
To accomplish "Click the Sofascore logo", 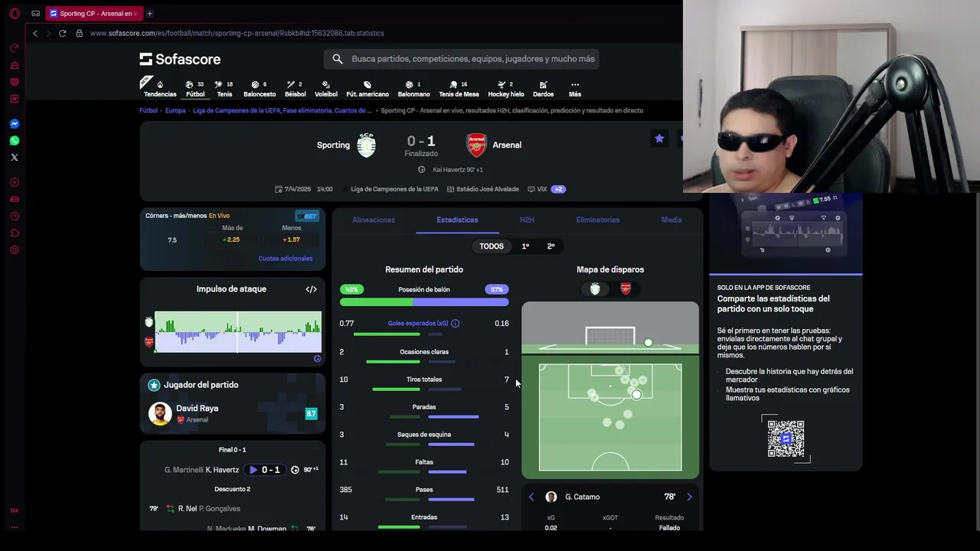I will [x=180, y=59].
